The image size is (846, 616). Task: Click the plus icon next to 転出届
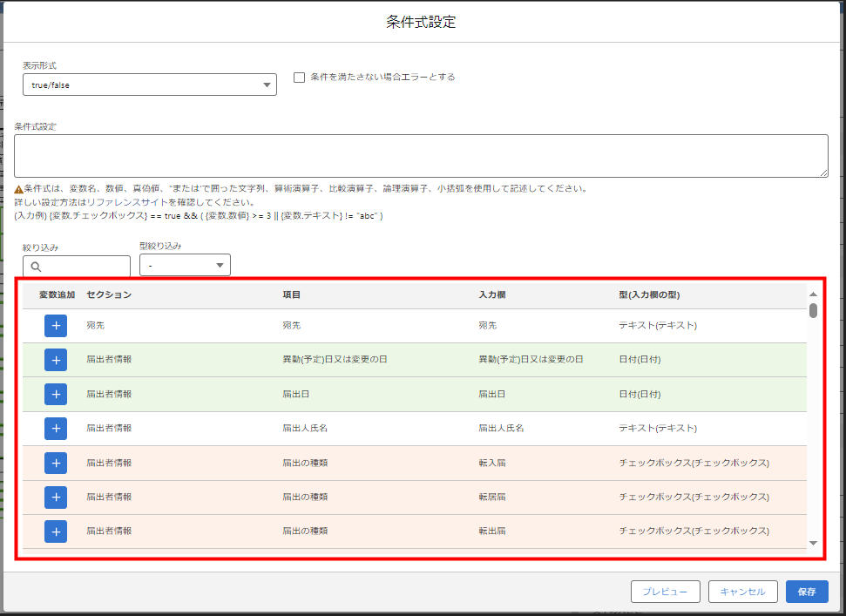point(55,531)
